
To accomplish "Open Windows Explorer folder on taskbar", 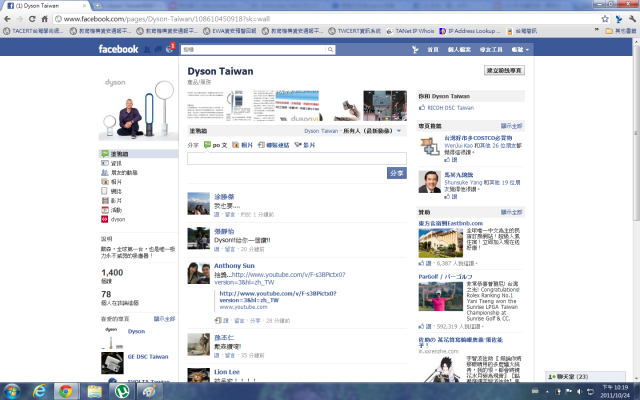I will 94,391.
